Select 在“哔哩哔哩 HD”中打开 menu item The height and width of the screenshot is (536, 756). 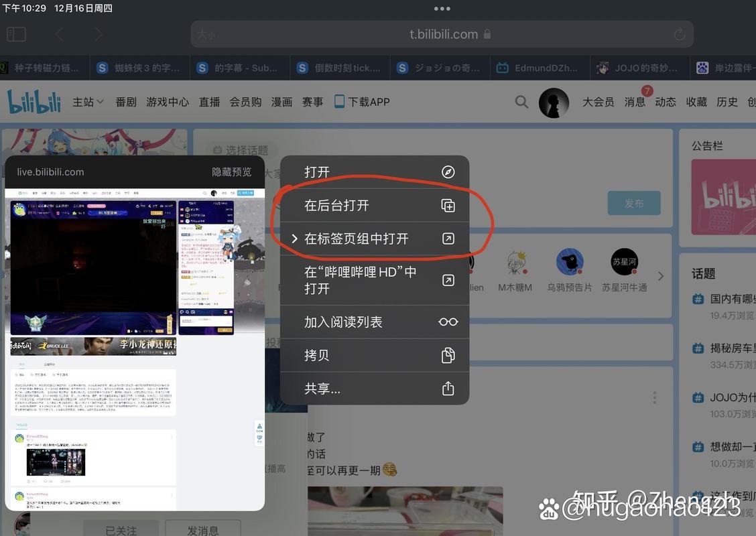tap(375, 280)
